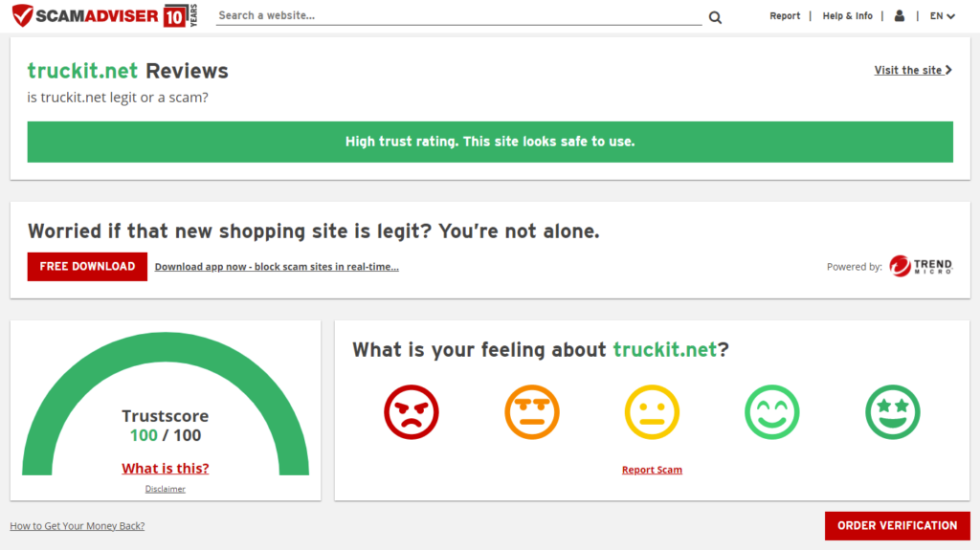Click the Trend Micro logo
Viewport: 980px width, 550px height.
click(921, 266)
